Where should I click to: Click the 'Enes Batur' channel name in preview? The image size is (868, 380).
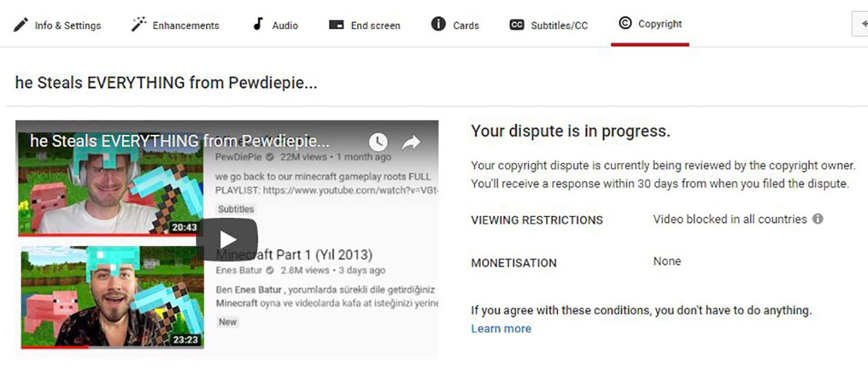tap(239, 270)
